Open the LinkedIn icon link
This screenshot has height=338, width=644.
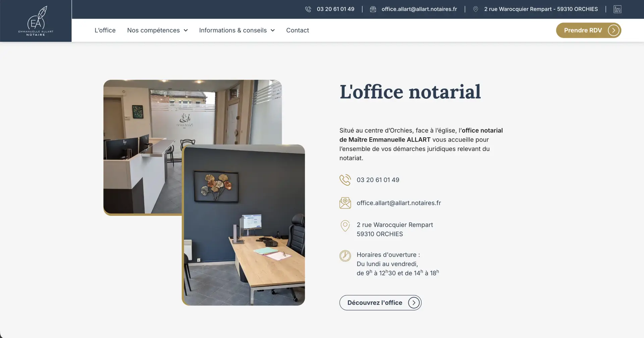618,9
